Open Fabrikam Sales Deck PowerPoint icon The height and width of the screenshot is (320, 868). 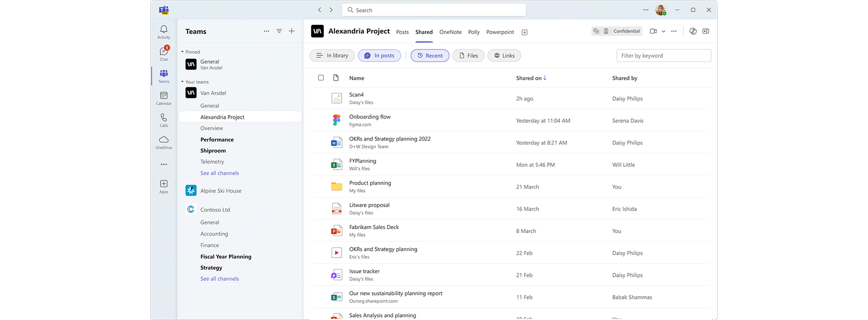click(336, 231)
